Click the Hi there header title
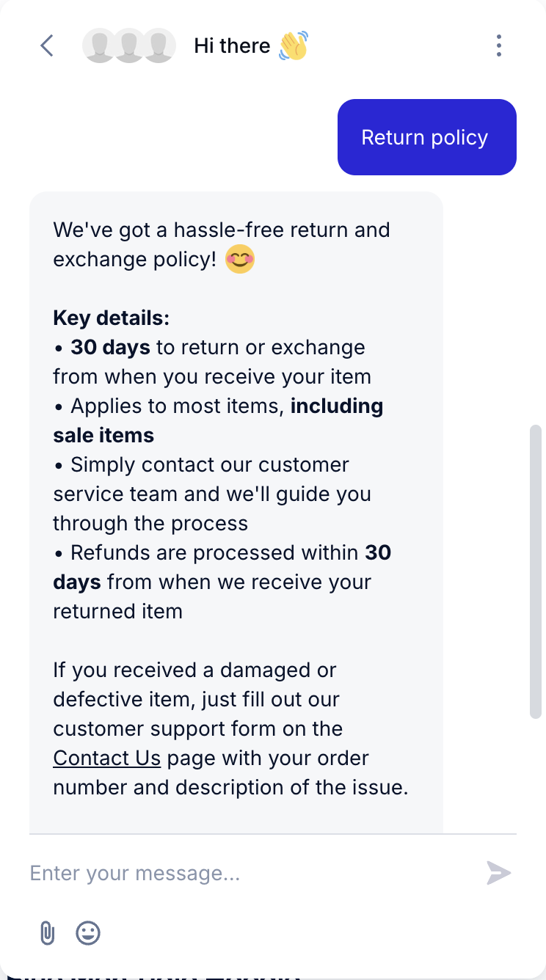This screenshot has height=980, width=546. tap(231, 45)
